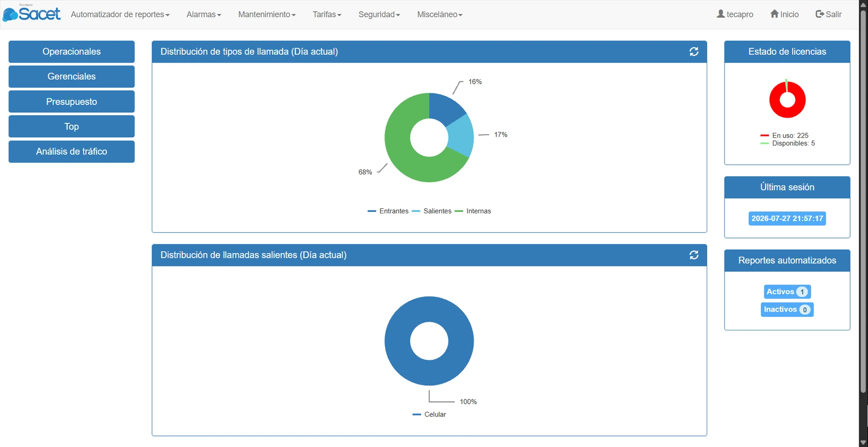
Task: Click the red license usage donut
Action: pyautogui.click(x=787, y=100)
